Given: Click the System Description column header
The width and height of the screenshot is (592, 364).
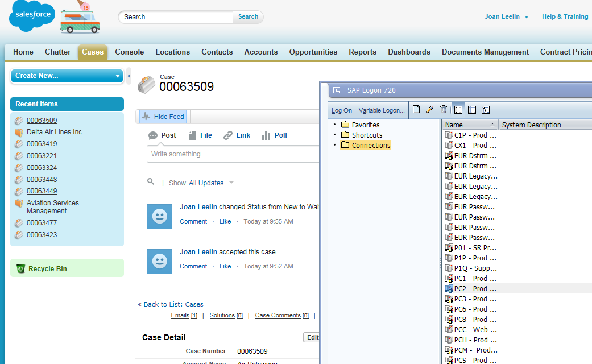Looking at the screenshot, I should click(545, 125).
